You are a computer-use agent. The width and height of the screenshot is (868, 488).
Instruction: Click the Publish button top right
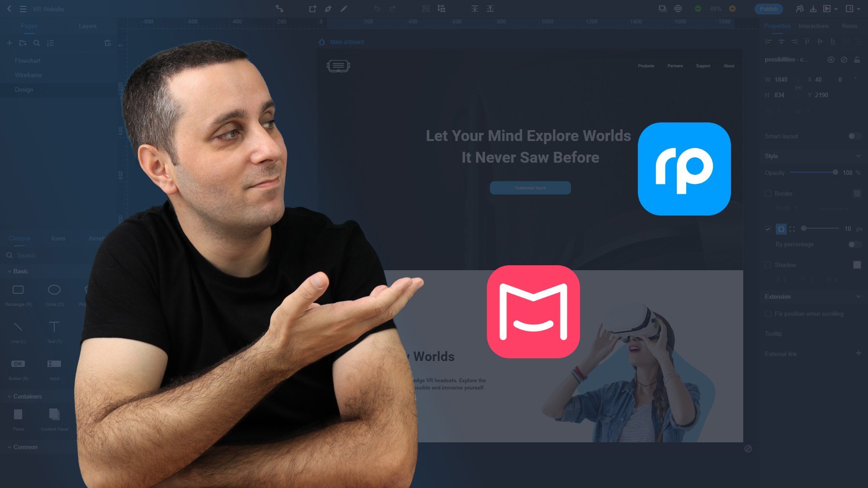769,8
